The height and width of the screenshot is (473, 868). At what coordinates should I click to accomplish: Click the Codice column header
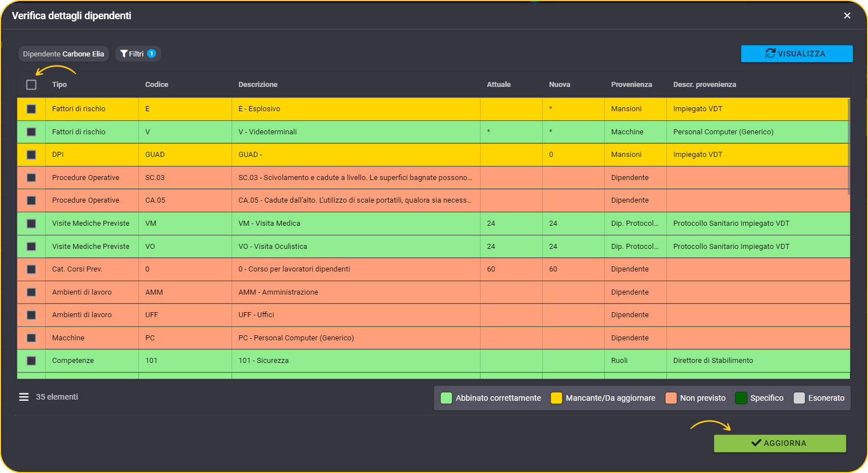156,85
